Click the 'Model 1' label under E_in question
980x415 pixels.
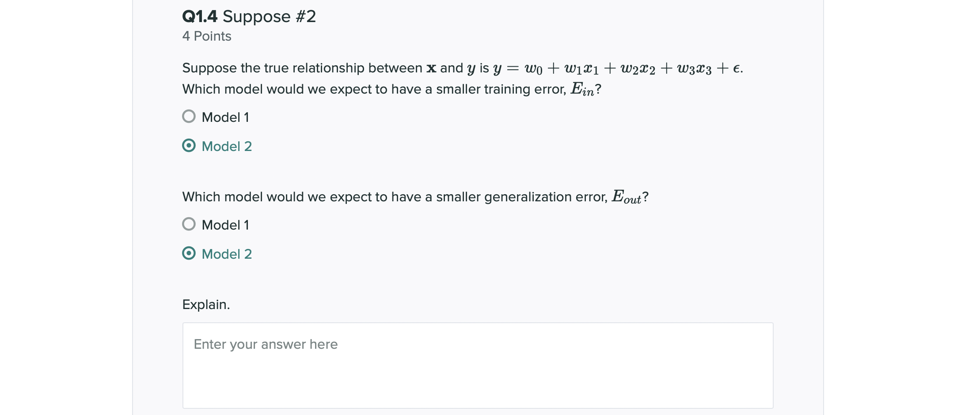[x=225, y=117]
